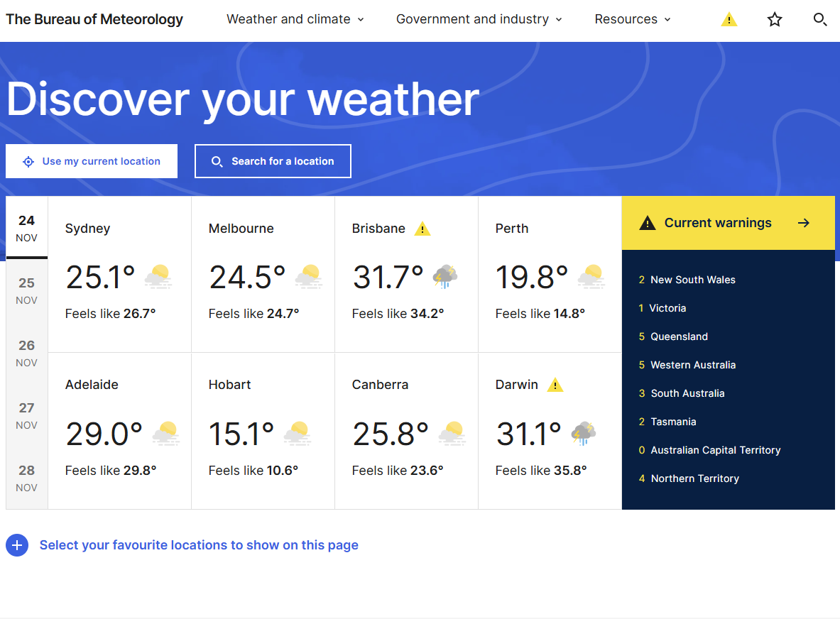Expand the Resources menu
Screen dimensions: 840x619
tap(633, 19)
